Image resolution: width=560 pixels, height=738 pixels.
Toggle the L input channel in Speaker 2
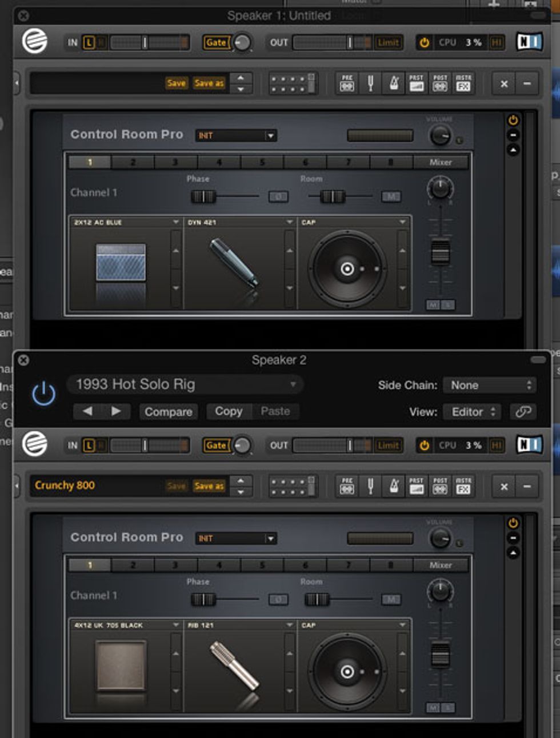pos(89,445)
